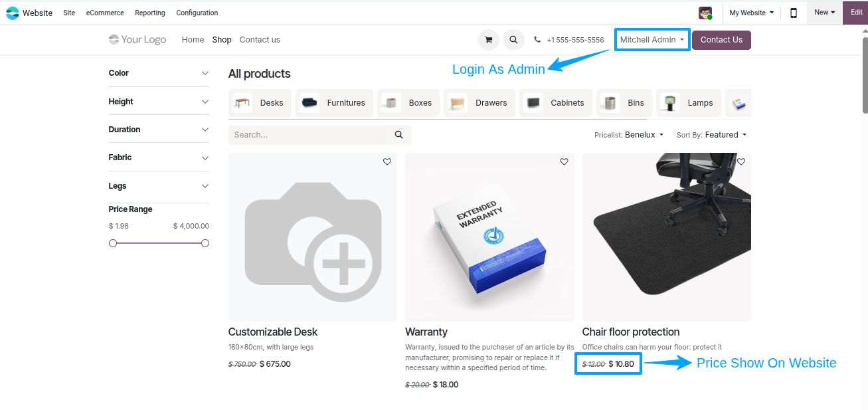
Task: Expand the Fabric filter
Action: click(x=159, y=157)
